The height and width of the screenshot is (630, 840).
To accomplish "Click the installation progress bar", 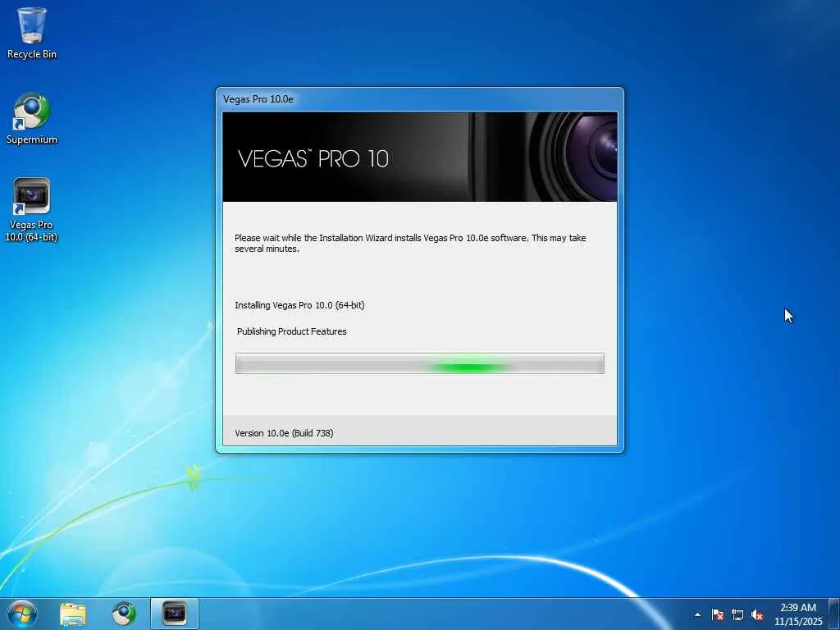I will tap(419, 363).
